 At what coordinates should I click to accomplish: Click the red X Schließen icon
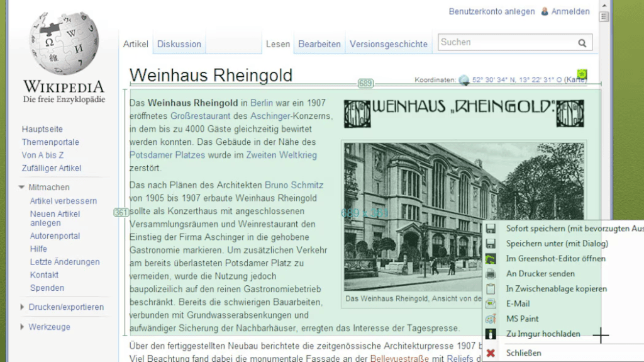(x=491, y=353)
